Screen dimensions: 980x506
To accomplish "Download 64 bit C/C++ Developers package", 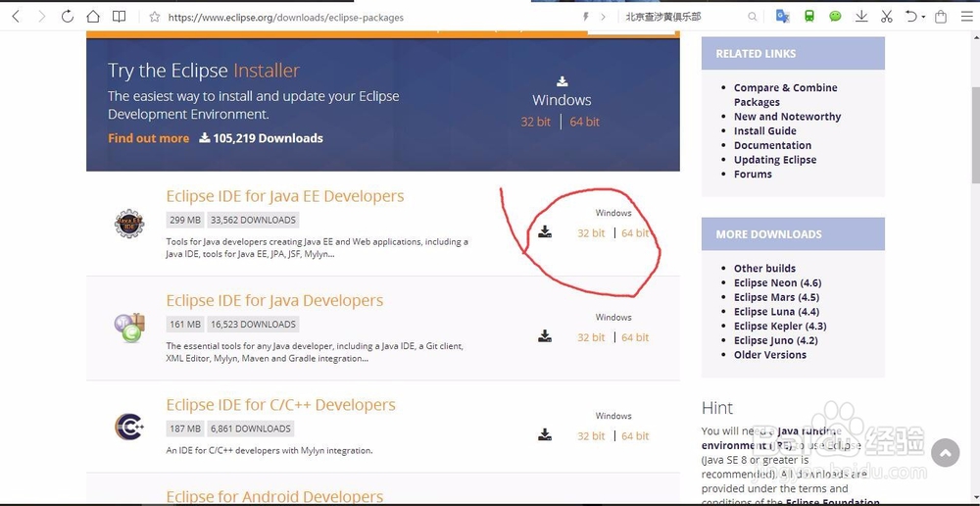I will point(635,436).
